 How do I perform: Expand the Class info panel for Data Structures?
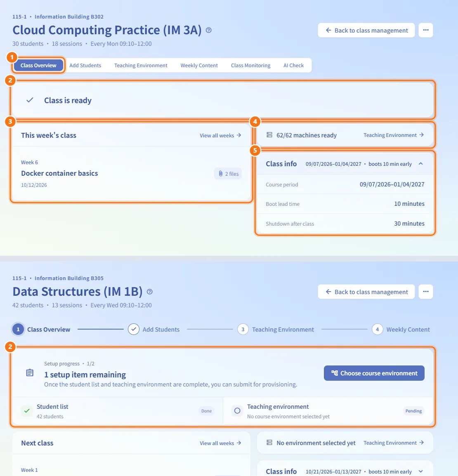point(420,471)
